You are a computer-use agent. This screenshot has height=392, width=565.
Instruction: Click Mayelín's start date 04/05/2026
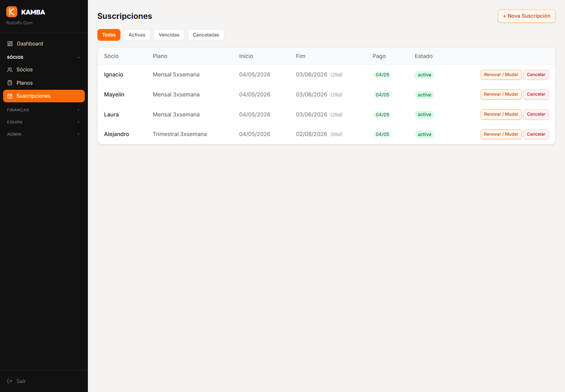255,95
